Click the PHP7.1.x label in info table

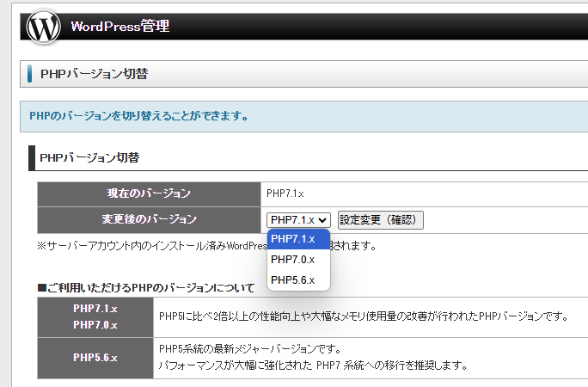(x=95, y=309)
